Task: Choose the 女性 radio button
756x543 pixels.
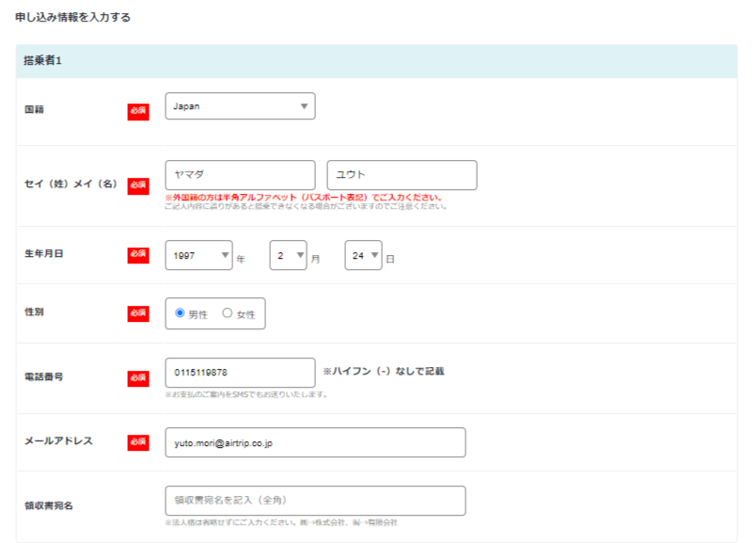Action: tap(228, 313)
